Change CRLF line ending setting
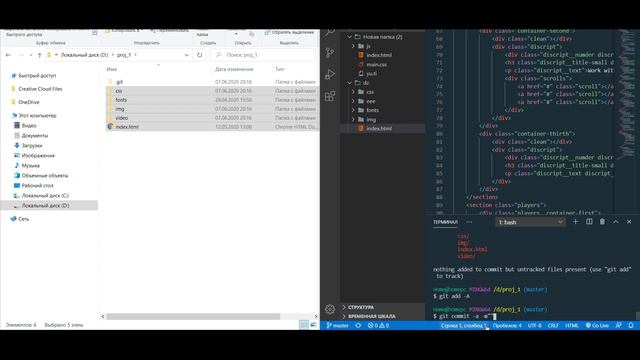640x360 pixels. [553, 325]
